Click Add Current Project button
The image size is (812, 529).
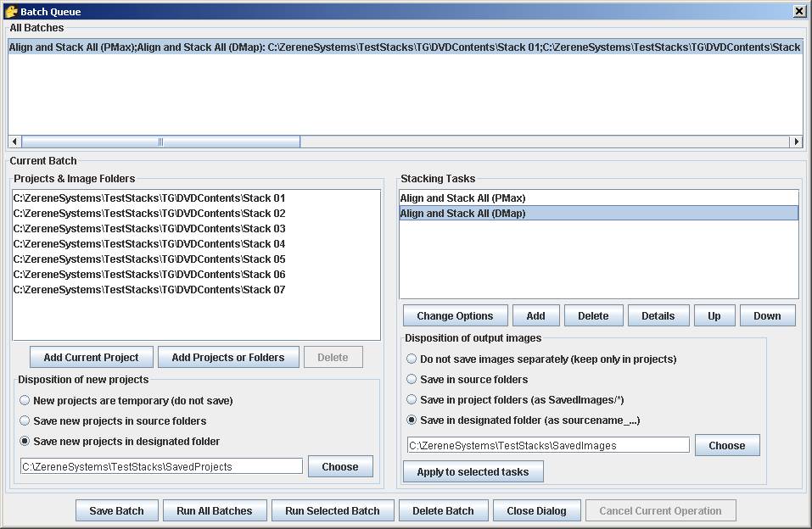(x=91, y=357)
